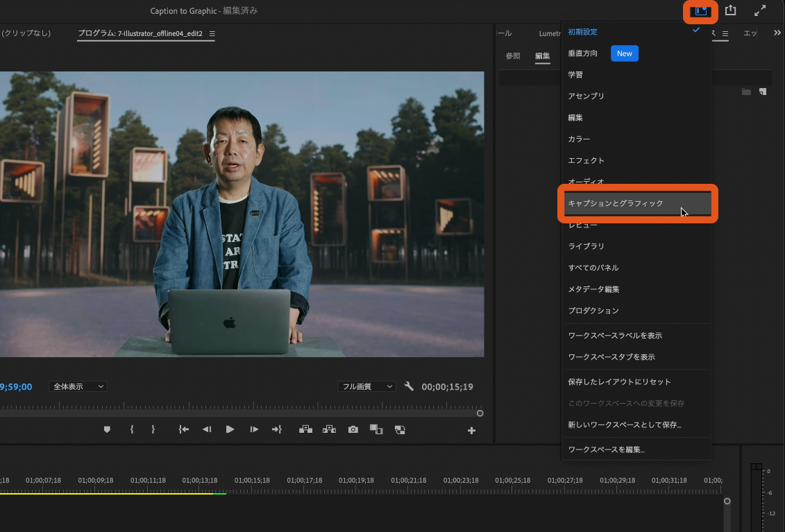Image resolution: width=785 pixels, height=532 pixels.
Task: Click the Go to In point icon
Action: 184,430
